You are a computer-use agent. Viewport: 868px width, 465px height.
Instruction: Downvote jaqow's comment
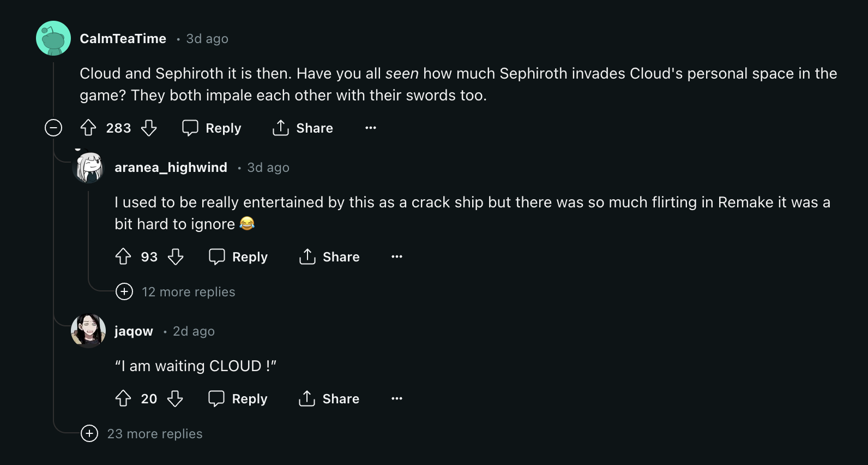175,399
